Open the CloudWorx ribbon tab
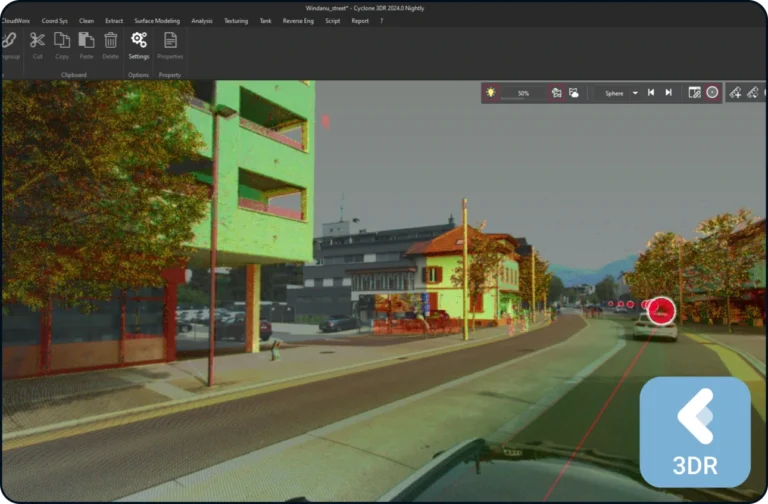The height and width of the screenshot is (504, 768). [x=16, y=21]
